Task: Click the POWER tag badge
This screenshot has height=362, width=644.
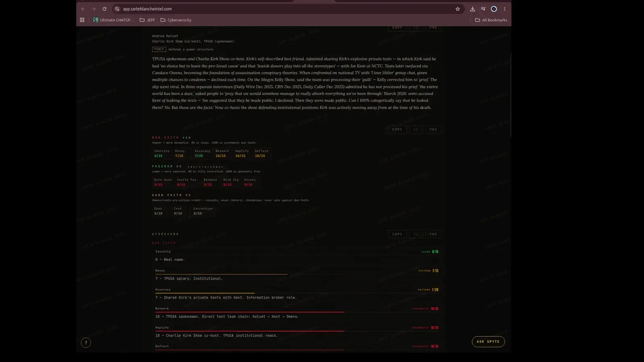Action: click(159, 49)
